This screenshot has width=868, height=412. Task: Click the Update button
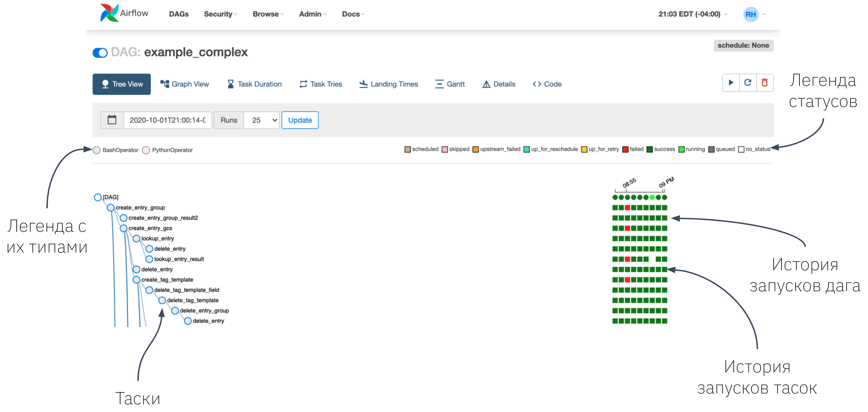pos(300,120)
